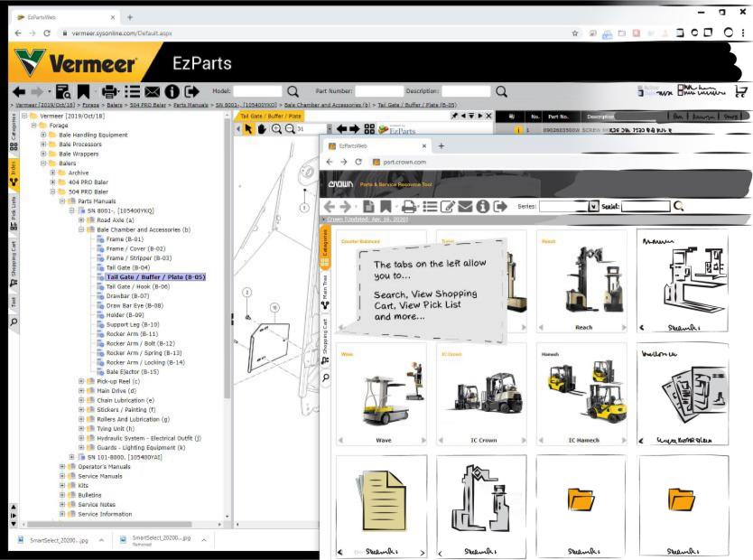Click the back arrow in Vermeer toolbar
This screenshot has width=753, height=560.
click(19, 91)
